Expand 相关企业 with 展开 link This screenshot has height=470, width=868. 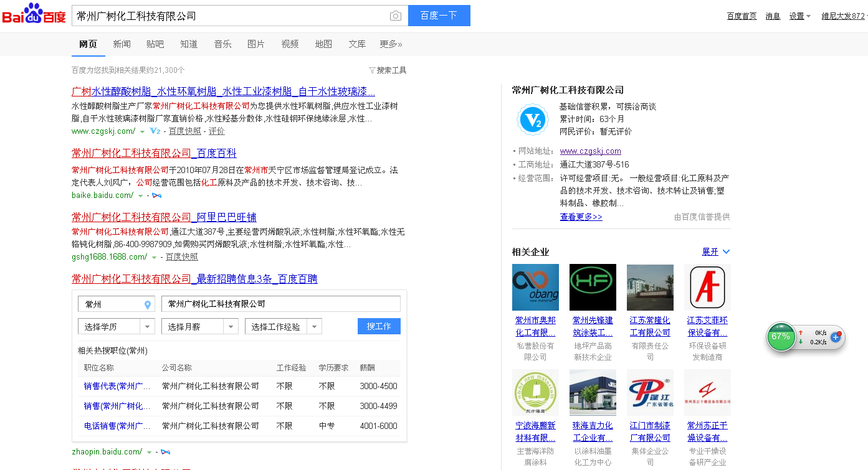(715, 251)
